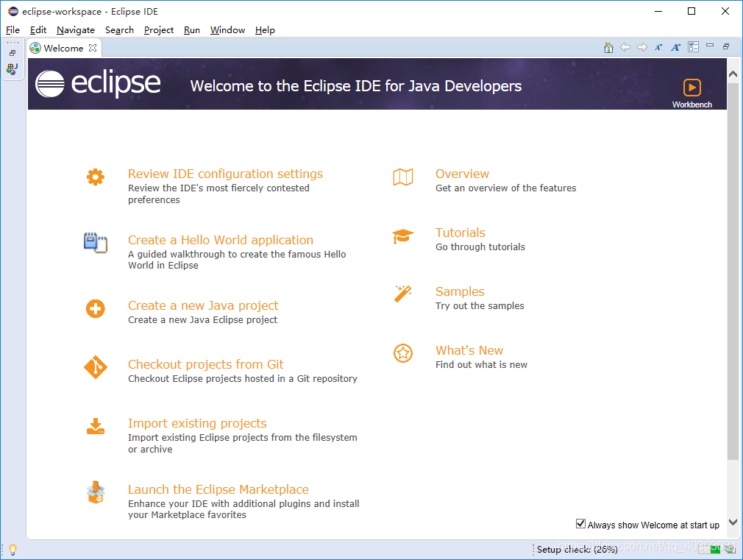Click the Setup check progress bar
This screenshot has height=560, width=743.
709,549
